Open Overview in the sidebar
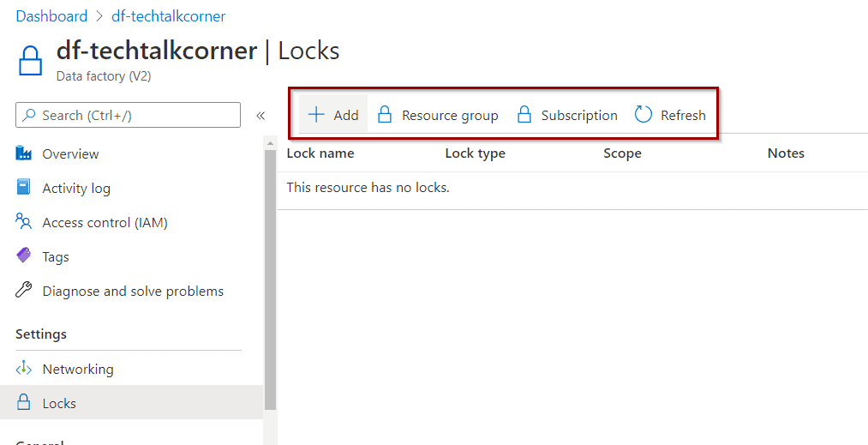Screen dimensions: 868x445 [x=70, y=153]
